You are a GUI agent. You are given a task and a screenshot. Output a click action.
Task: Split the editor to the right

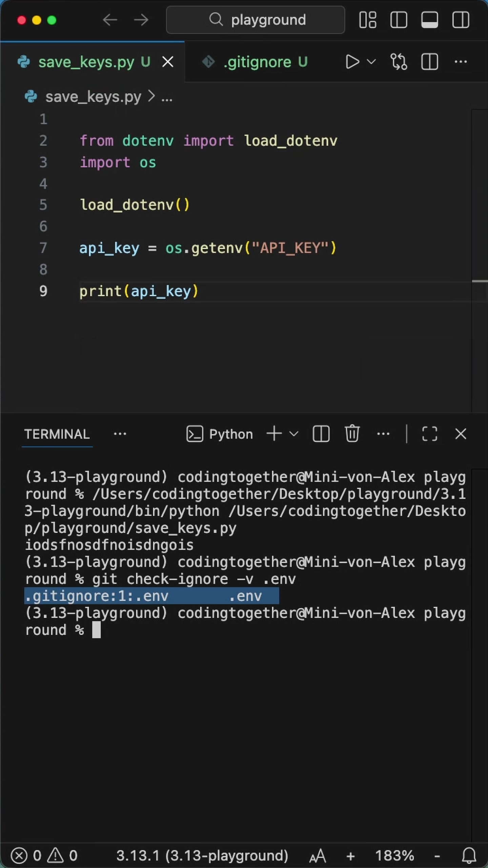click(x=429, y=62)
